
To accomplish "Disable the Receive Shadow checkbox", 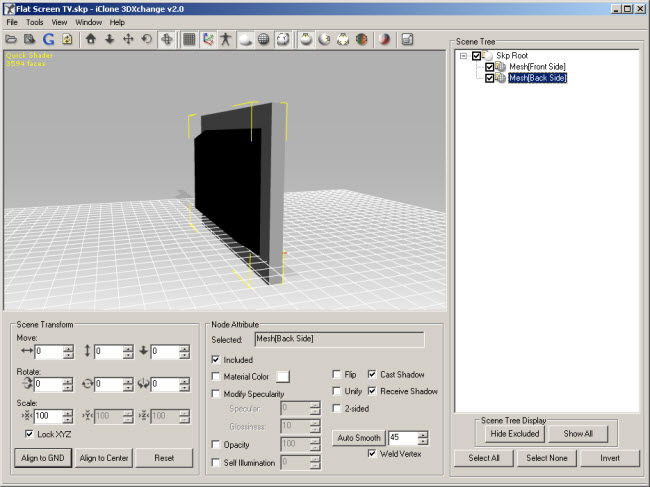I will click(372, 391).
